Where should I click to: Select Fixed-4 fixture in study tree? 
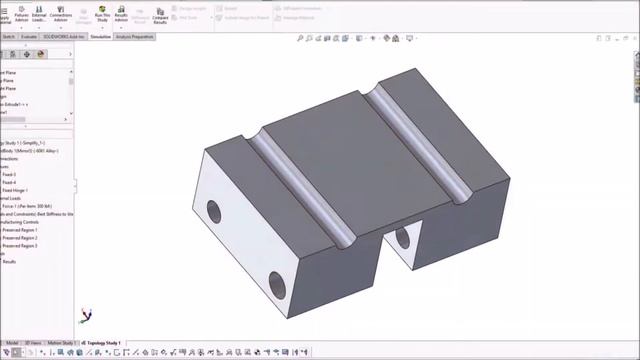click(9, 182)
